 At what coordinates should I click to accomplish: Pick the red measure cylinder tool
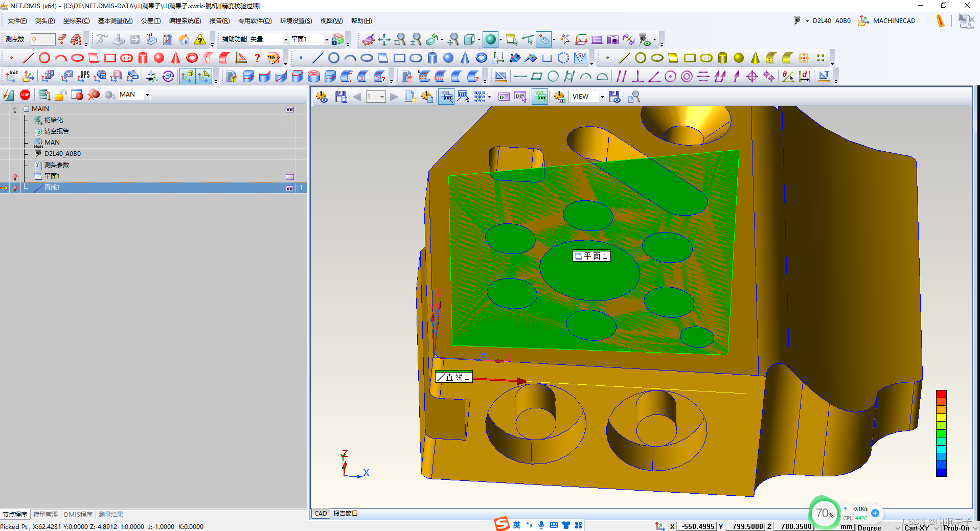pyautogui.click(x=143, y=58)
